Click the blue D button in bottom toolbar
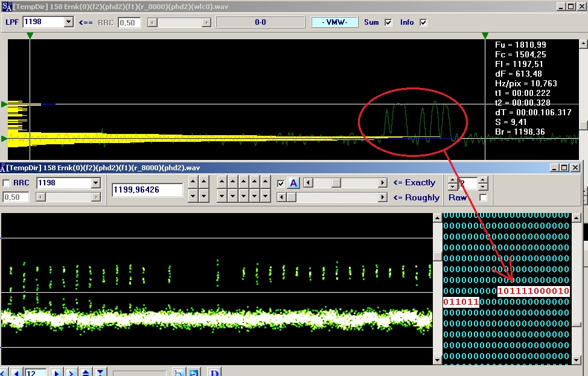 [x=214, y=372]
